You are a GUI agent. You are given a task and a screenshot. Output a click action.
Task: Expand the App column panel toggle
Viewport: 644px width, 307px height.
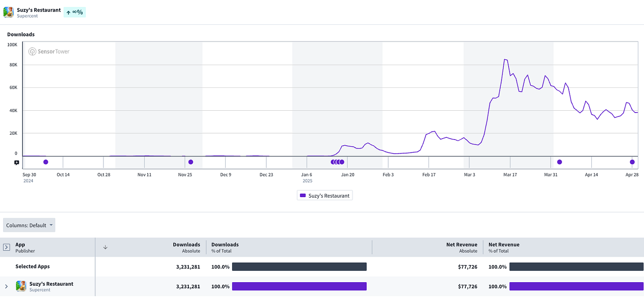pyautogui.click(x=7, y=247)
